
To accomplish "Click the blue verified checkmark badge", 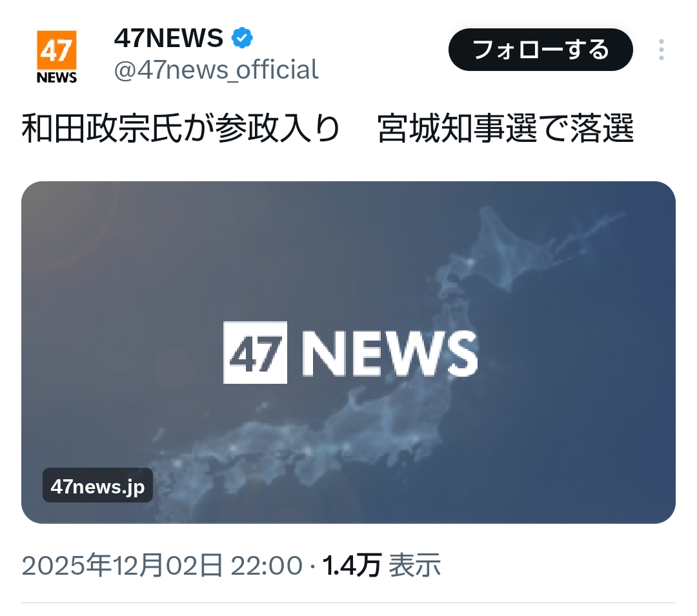I will (242, 38).
